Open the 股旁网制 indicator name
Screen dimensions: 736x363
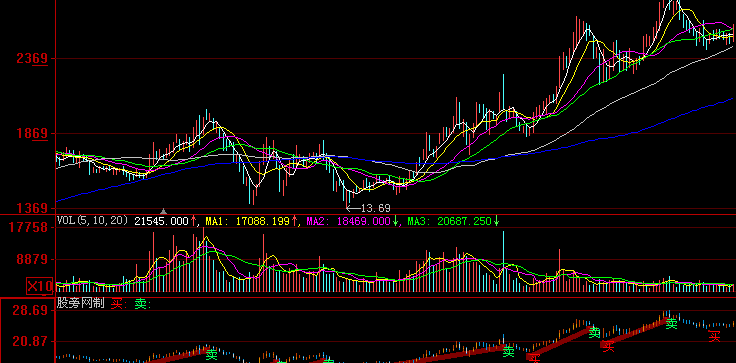[x=80, y=304]
